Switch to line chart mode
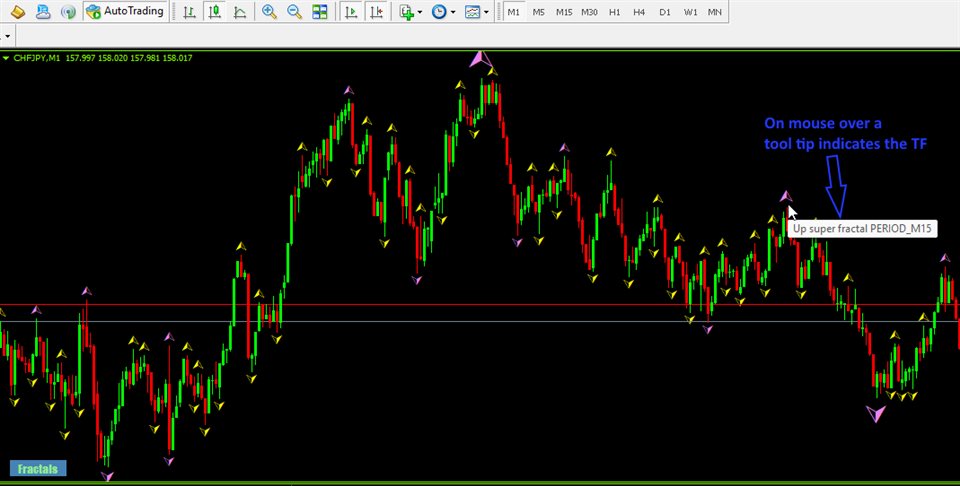 point(240,12)
